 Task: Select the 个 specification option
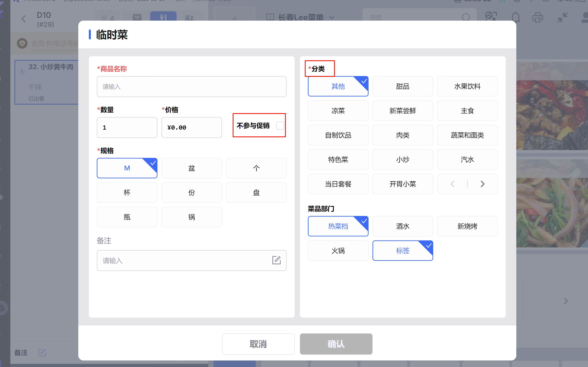click(256, 168)
